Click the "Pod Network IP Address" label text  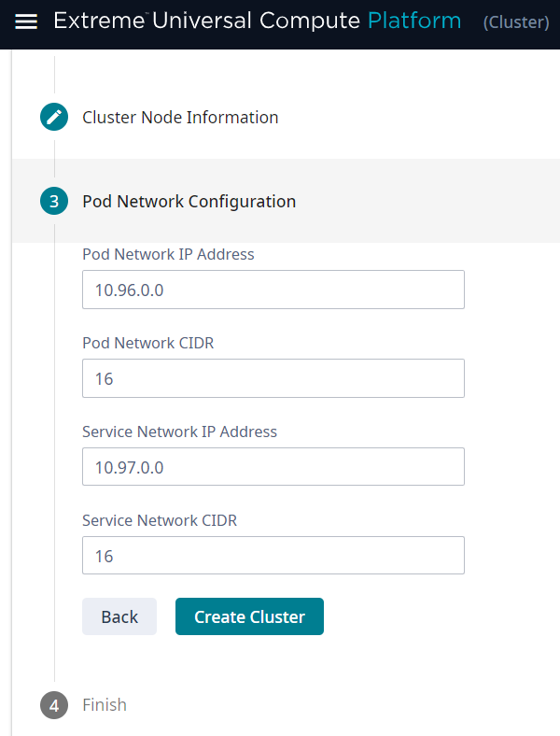point(168,254)
